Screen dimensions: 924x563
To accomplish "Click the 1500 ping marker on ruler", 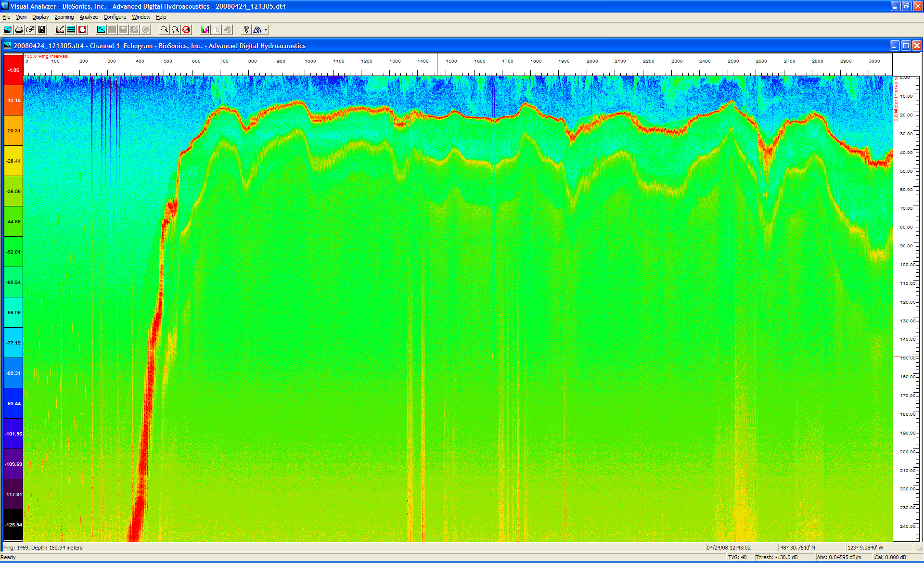I will click(x=451, y=62).
